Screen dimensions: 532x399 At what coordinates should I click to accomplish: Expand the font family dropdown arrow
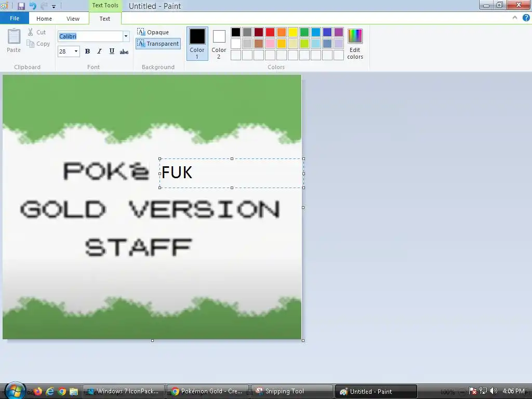pyautogui.click(x=126, y=36)
